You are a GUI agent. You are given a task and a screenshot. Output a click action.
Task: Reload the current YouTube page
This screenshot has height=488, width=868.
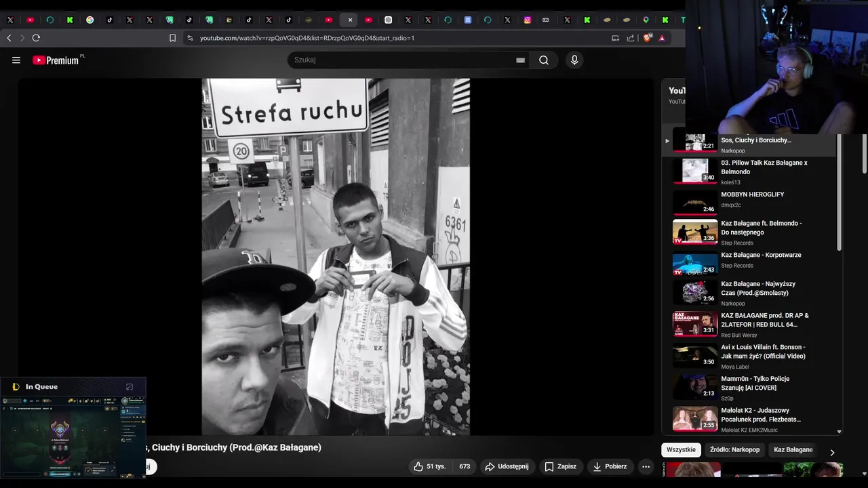point(36,38)
